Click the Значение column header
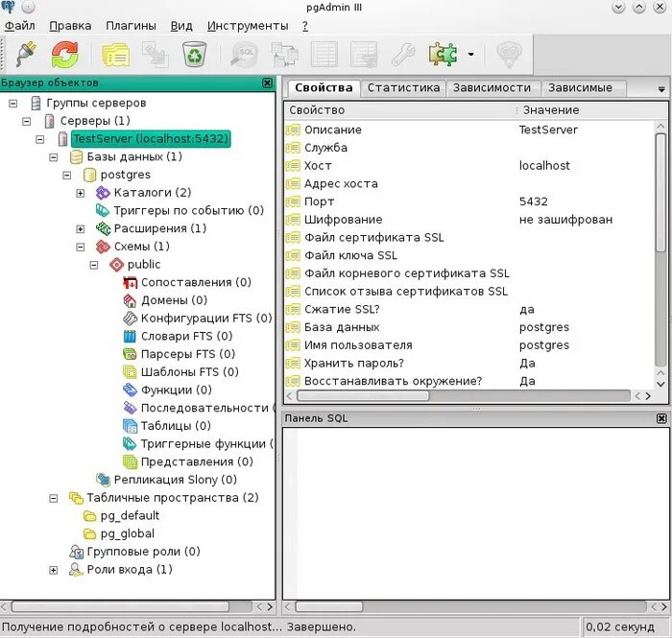 tap(592, 110)
